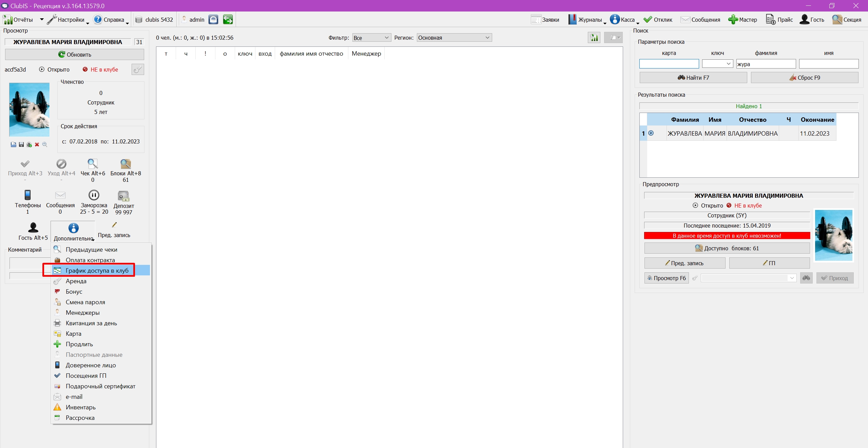Select График доступа в клуб

click(x=101, y=270)
